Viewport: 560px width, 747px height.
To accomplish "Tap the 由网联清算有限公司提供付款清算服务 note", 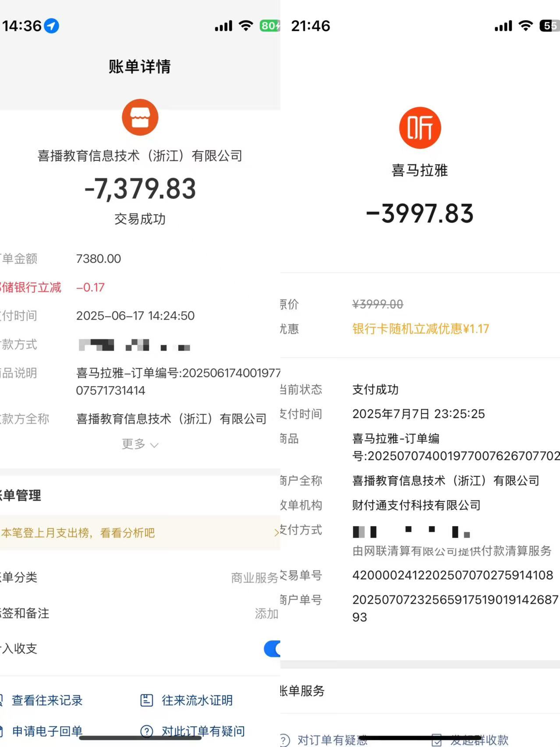I will pos(452,551).
